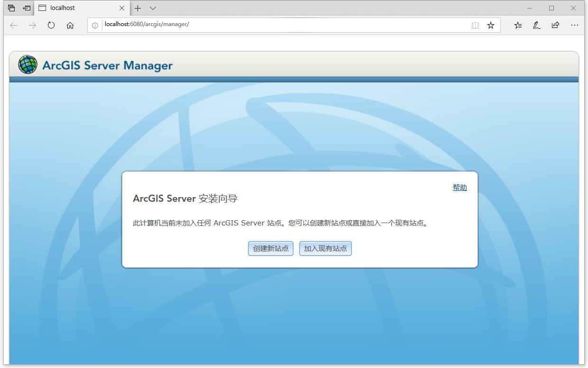Set these tabs aside icon

pyautogui.click(x=27, y=8)
